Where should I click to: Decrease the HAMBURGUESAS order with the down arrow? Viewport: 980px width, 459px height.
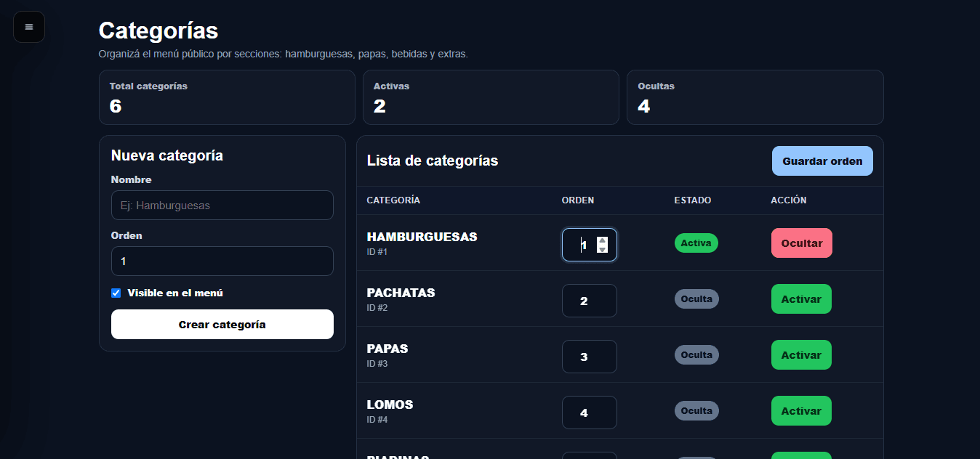pyautogui.click(x=602, y=249)
